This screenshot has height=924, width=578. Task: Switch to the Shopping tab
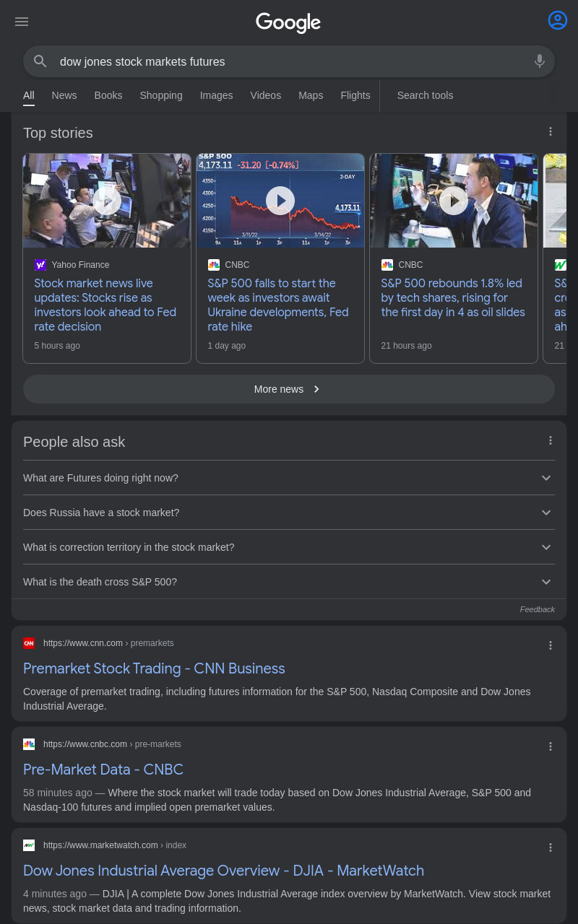click(161, 95)
